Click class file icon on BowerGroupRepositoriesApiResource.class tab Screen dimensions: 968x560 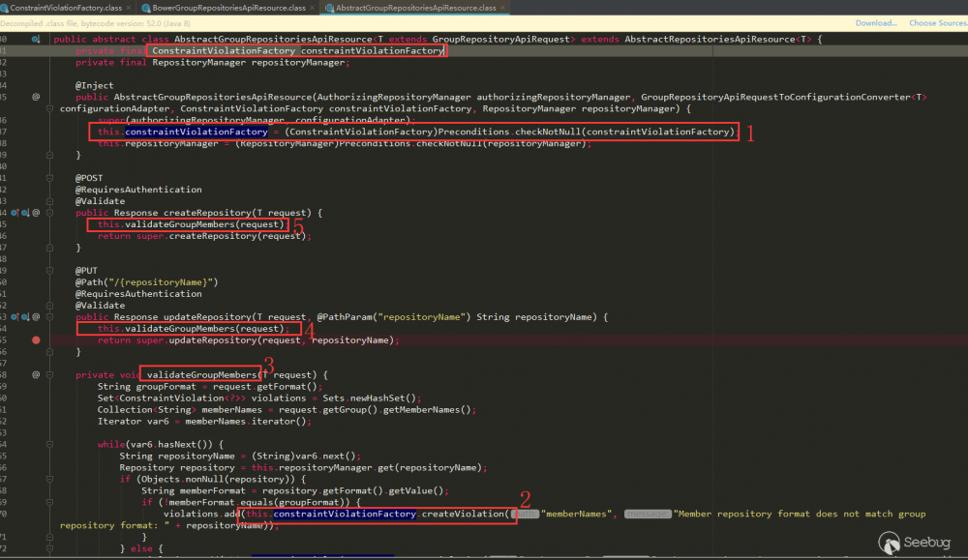point(146,8)
